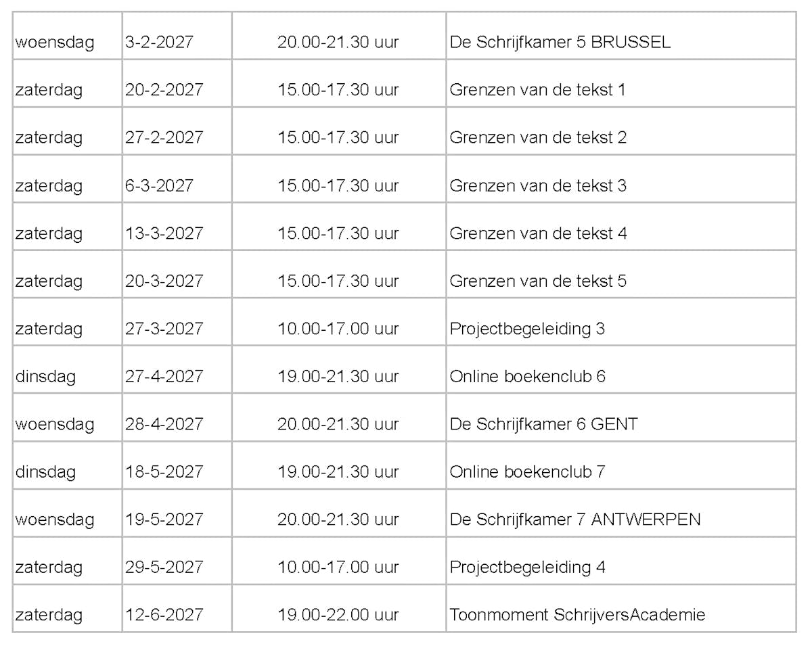This screenshot has height=646, width=812.
Task: Click 'Grenzen van de tekst 4' entry
Action: coord(538,233)
